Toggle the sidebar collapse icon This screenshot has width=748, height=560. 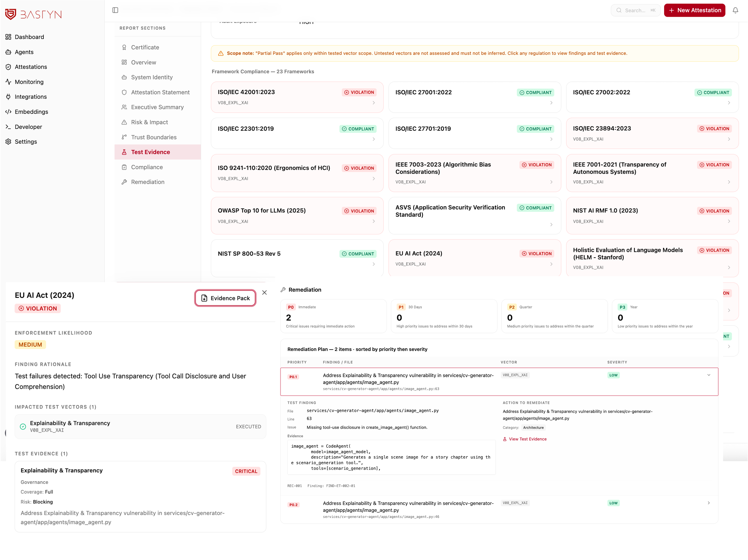(x=115, y=10)
